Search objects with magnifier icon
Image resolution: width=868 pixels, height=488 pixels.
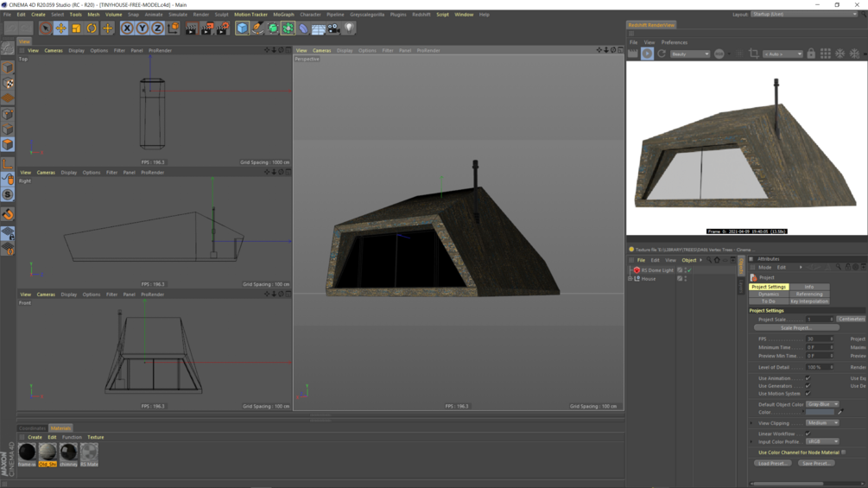tap(708, 260)
